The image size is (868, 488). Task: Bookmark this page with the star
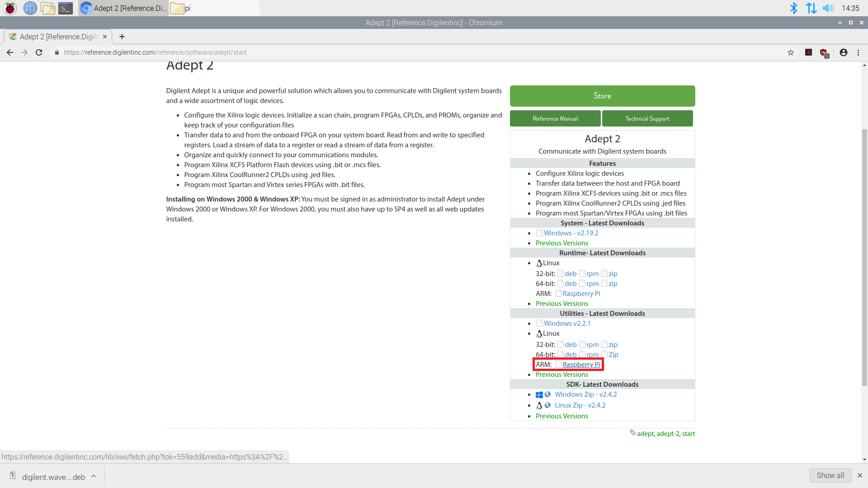(x=791, y=52)
